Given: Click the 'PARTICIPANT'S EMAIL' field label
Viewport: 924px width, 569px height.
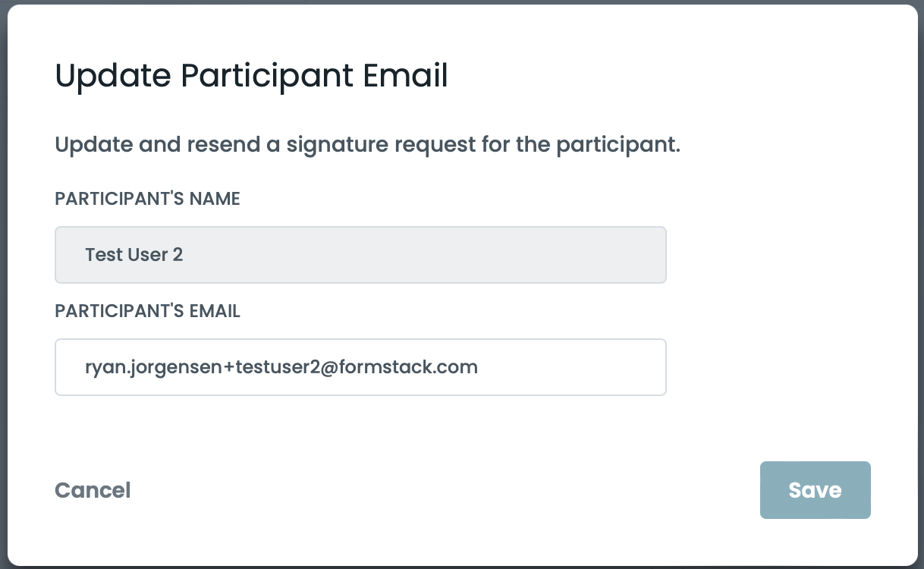Looking at the screenshot, I should pyautogui.click(x=147, y=311).
